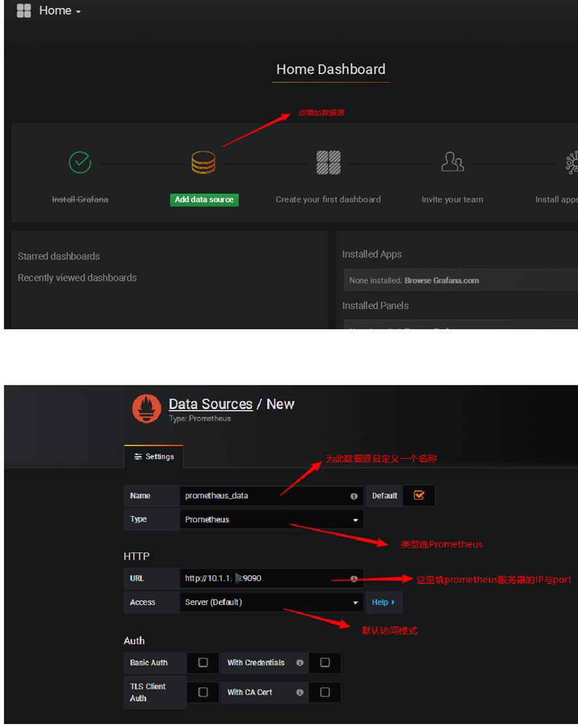Image resolution: width=578 pixels, height=728 pixels.
Task: Click Install Grafana crossed-out label
Action: pos(80,199)
